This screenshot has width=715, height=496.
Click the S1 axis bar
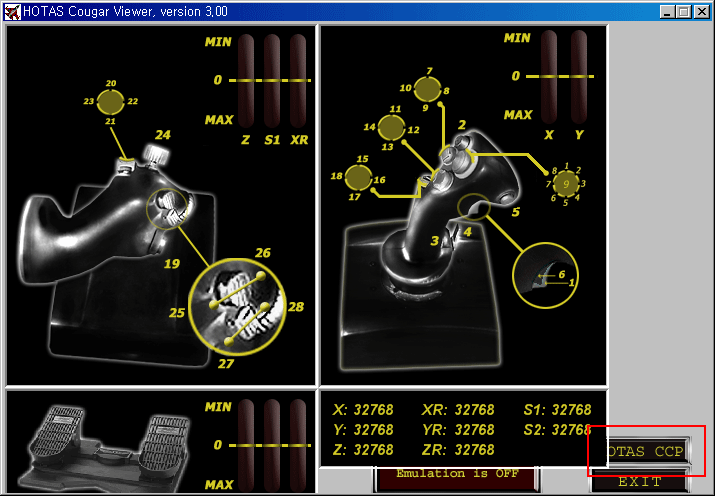pos(272,81)
